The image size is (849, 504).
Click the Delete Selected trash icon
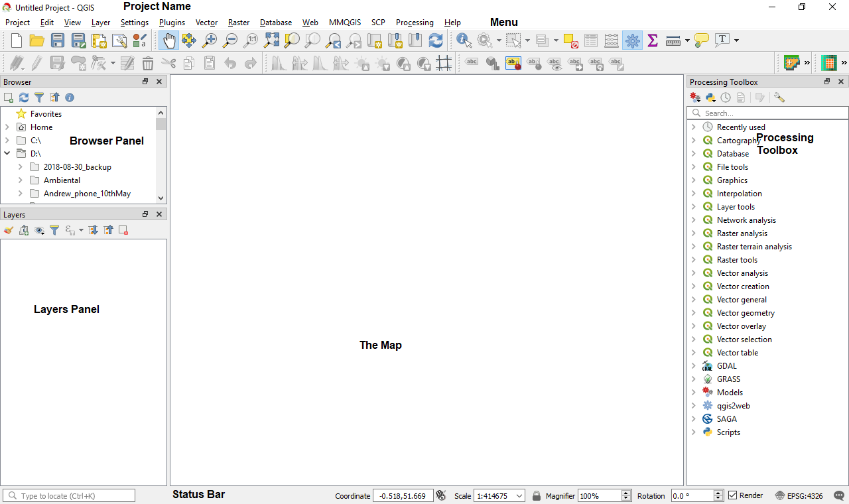click(x=148, y=64)
